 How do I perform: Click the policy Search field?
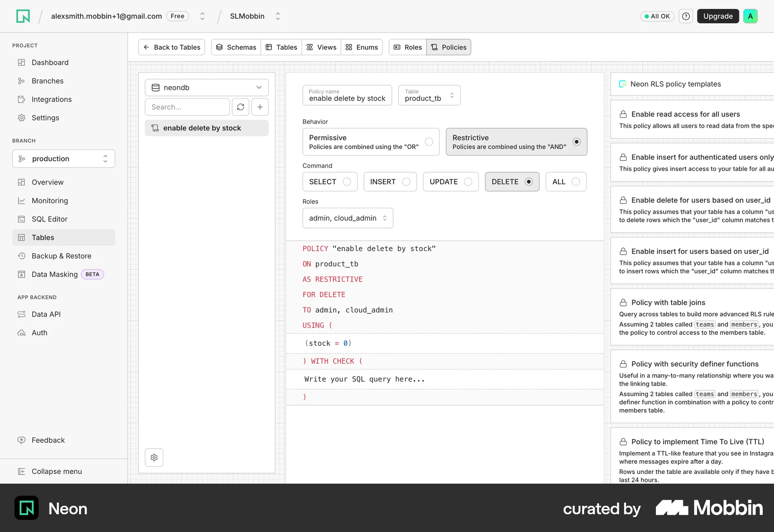pos(187,107)
